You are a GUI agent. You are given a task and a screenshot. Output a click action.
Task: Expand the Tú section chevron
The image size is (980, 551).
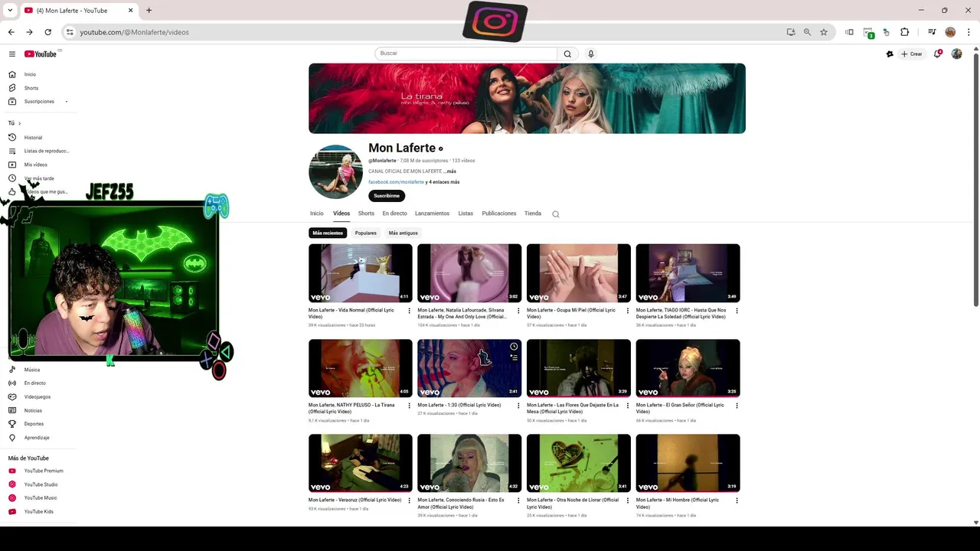[19, 123]
